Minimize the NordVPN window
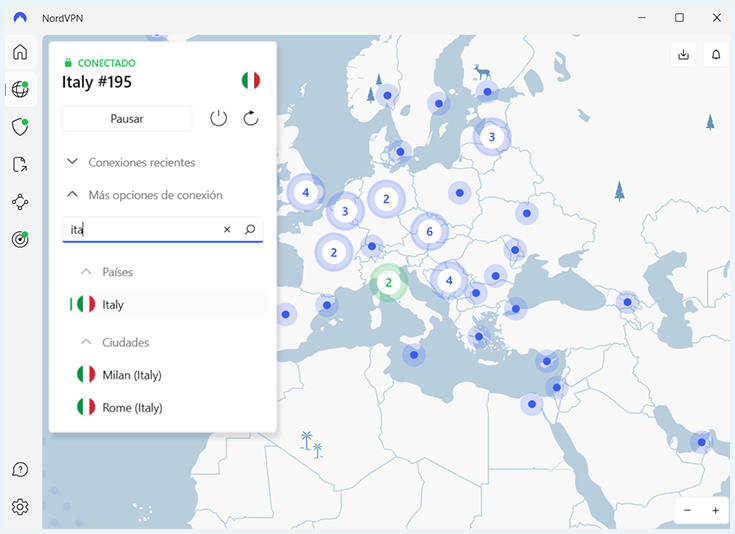The height and width of the screenshot is (534, 735). (x=642, y=18)
